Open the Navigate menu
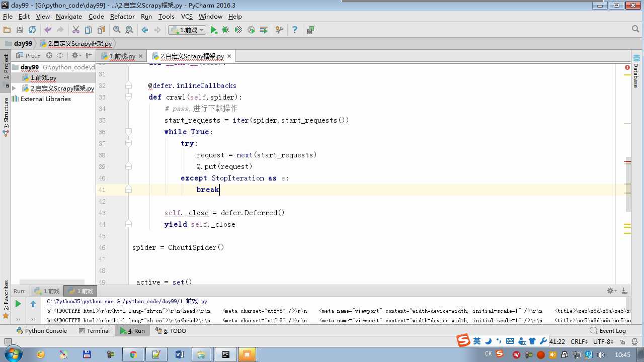 coord(69,16)
